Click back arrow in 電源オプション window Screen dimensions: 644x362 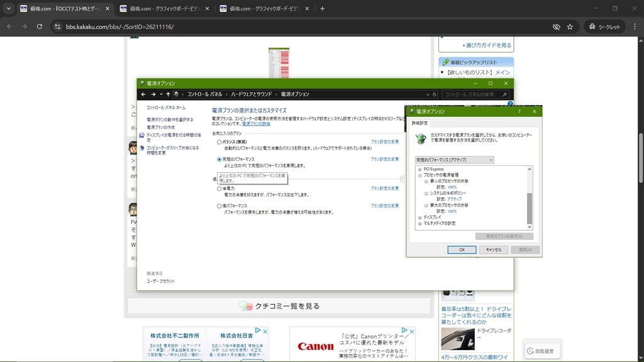[x=143, y=94]
